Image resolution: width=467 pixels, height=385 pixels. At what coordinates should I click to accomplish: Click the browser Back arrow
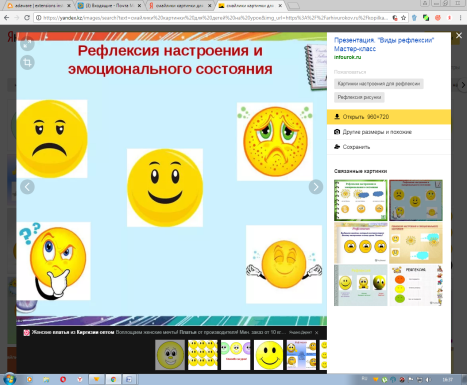6,18
